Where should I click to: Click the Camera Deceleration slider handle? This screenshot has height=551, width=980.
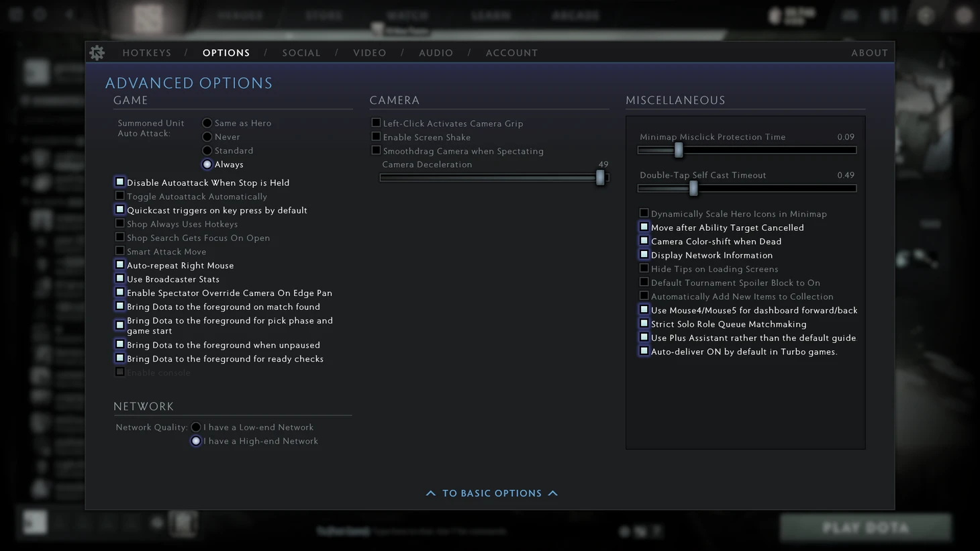pos(600,177)
